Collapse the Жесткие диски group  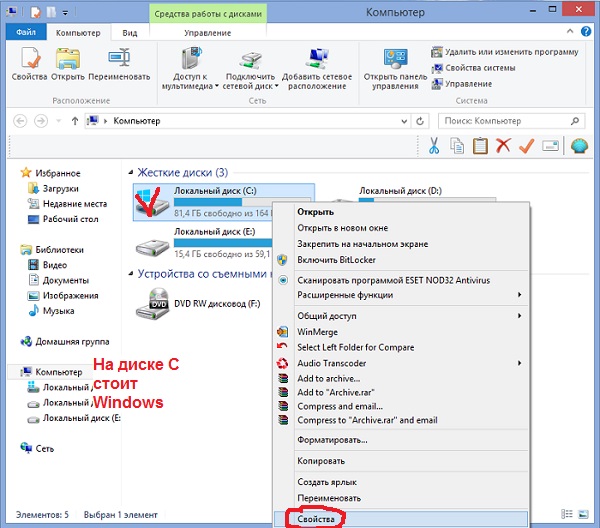tap(130, 173)
